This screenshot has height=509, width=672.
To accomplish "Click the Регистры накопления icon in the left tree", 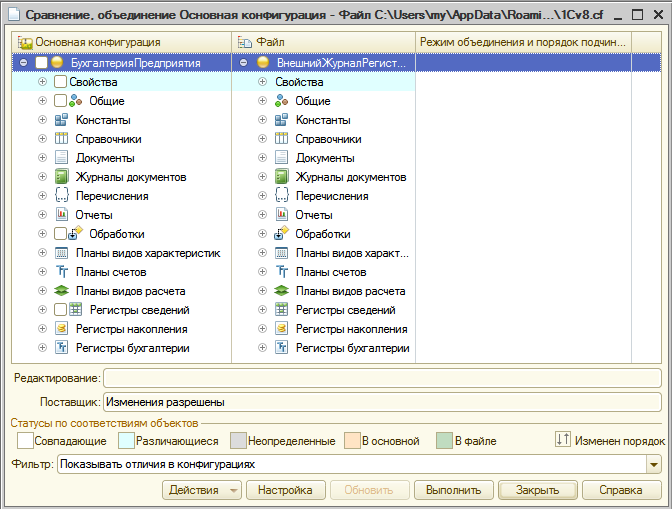I will tap(61, 329).
